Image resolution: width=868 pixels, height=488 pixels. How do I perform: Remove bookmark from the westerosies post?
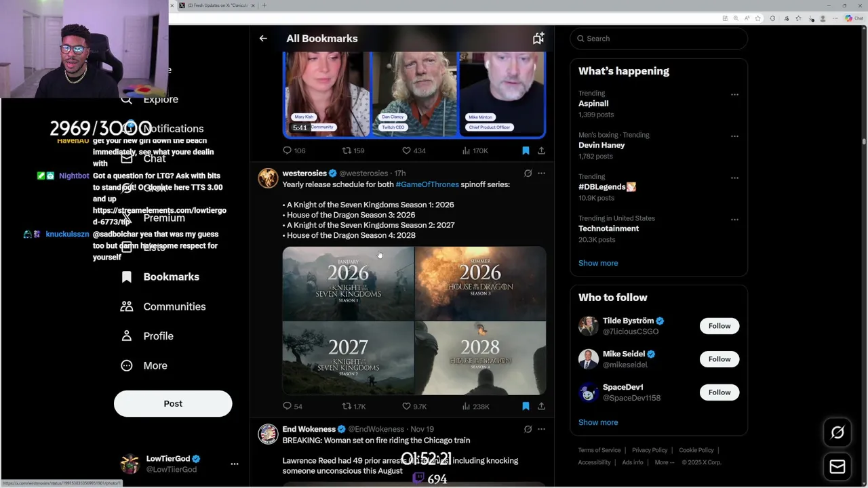click(526, 406)
